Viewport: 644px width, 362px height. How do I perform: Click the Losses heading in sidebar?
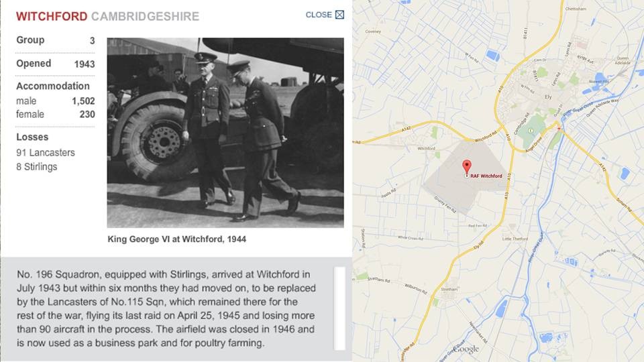[x=32, y=137]
